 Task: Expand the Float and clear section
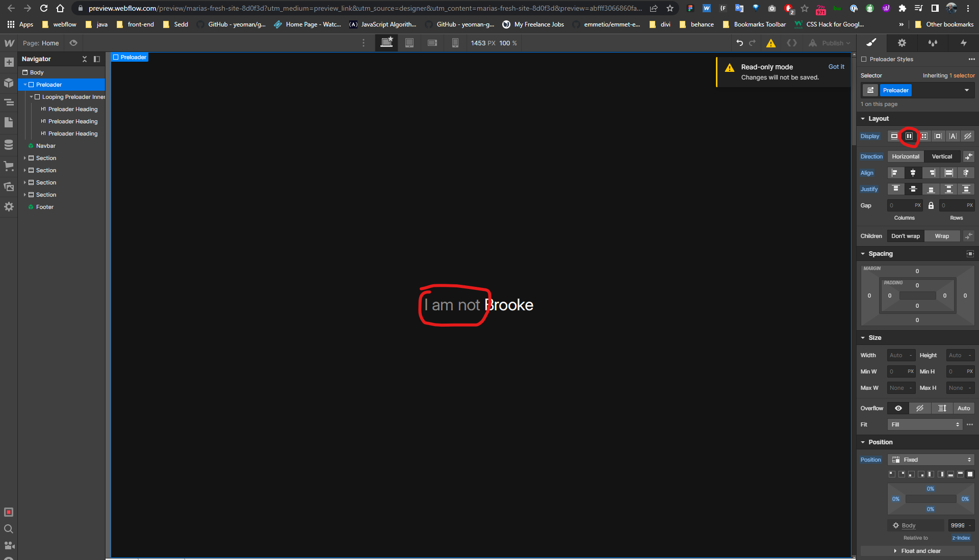click(x=920, y=551)
